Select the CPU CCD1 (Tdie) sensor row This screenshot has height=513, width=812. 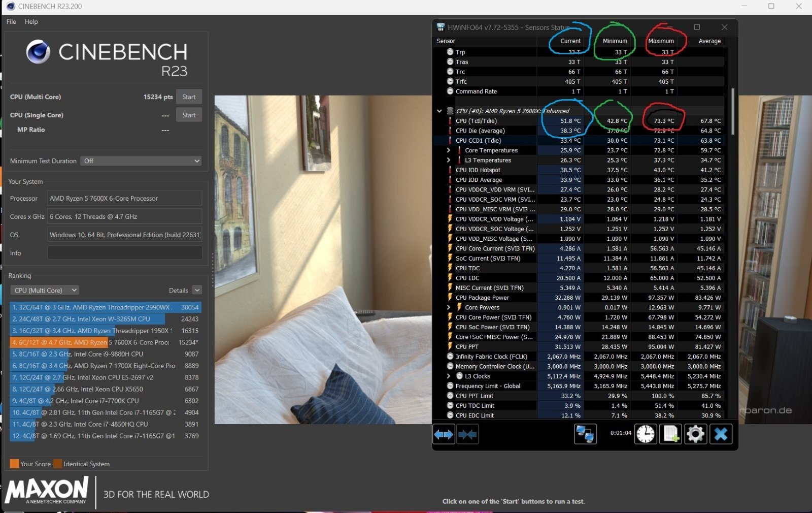click(x=579, y=141)
